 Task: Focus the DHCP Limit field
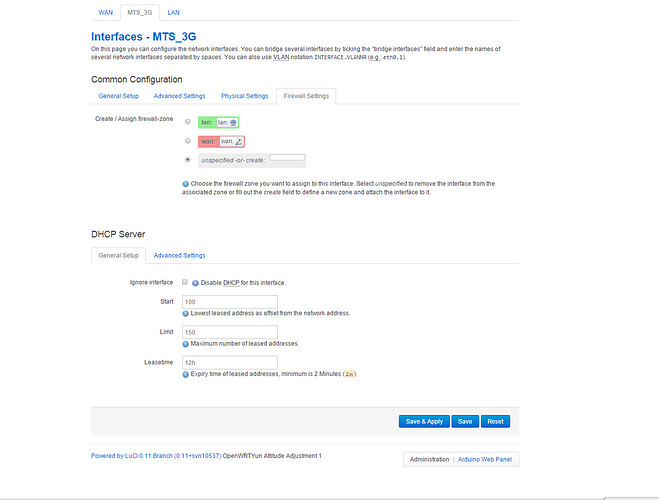[230, 332]
